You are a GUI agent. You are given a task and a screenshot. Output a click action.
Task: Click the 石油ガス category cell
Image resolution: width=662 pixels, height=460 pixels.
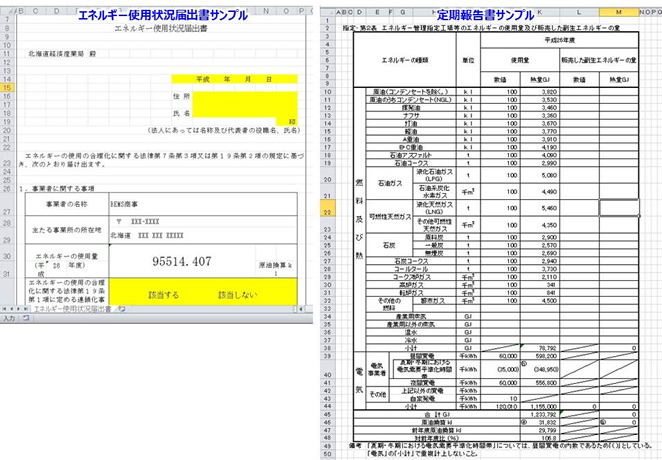(389, 183)
